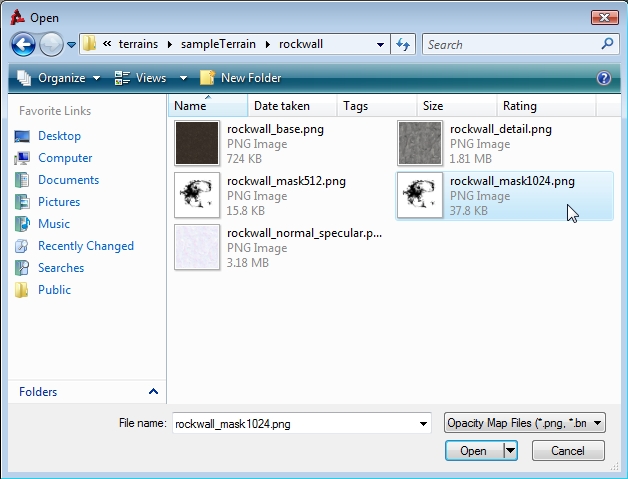Select rockwall_base.png thumbnail
This screenshot has width=628, height=479.
click(x=195, y=142)
